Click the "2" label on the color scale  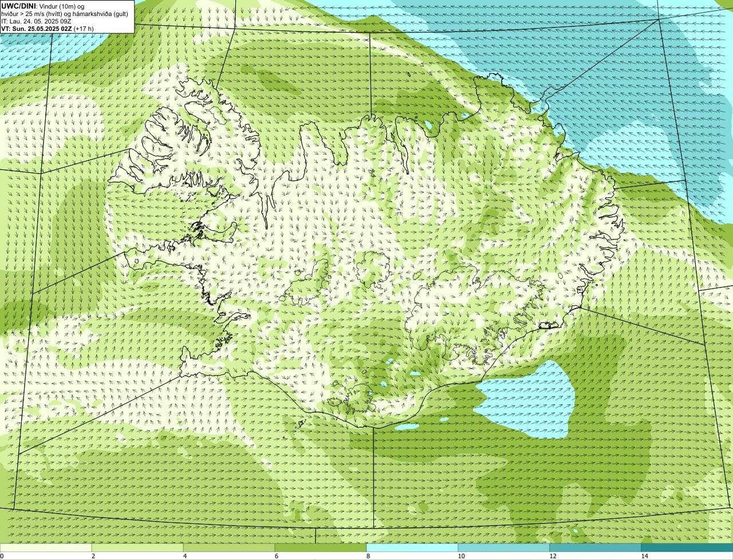[x=93, y=556]
